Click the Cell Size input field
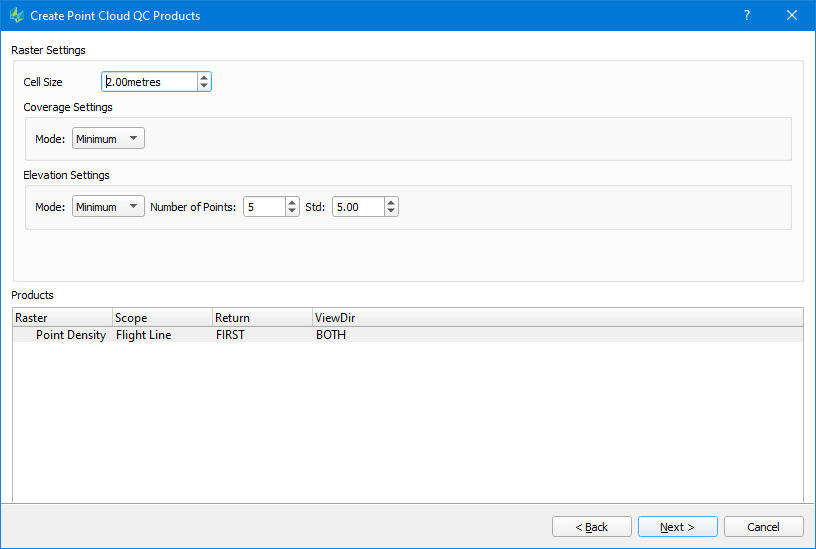 point(148,82)
